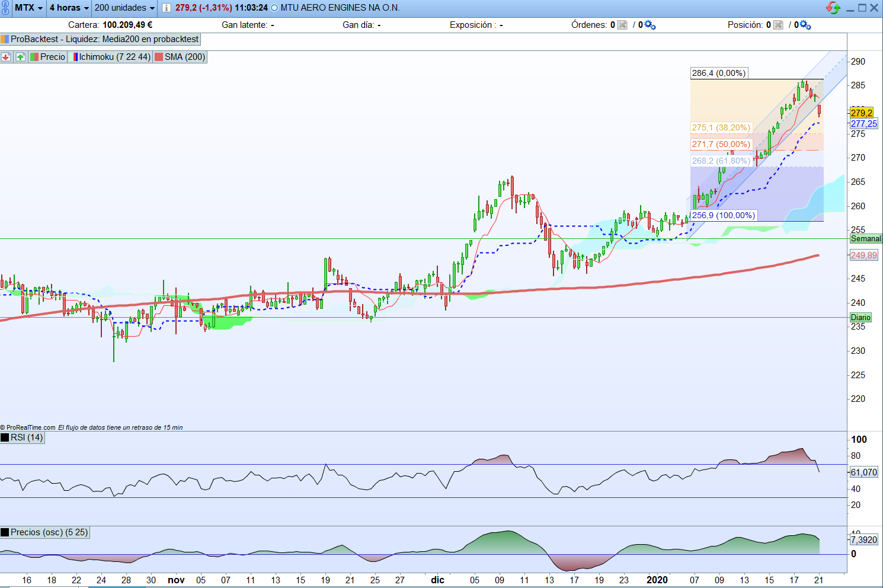
Task: Click the blue 277,25 price axis tag
Action: pyautogui.click(x=864, y=124)
